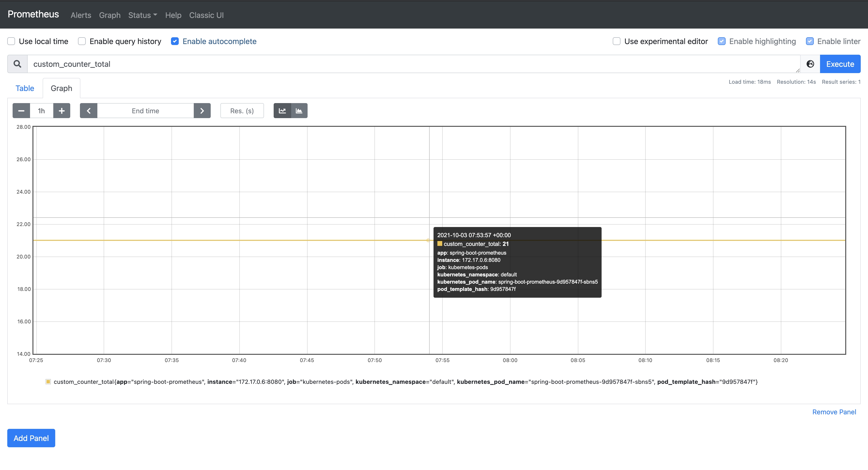
Task: Increase time range with the plus icon
Action: click(62, 110)
